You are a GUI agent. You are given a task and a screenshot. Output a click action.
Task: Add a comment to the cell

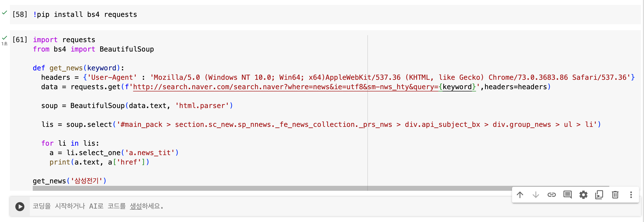[567, 195]
